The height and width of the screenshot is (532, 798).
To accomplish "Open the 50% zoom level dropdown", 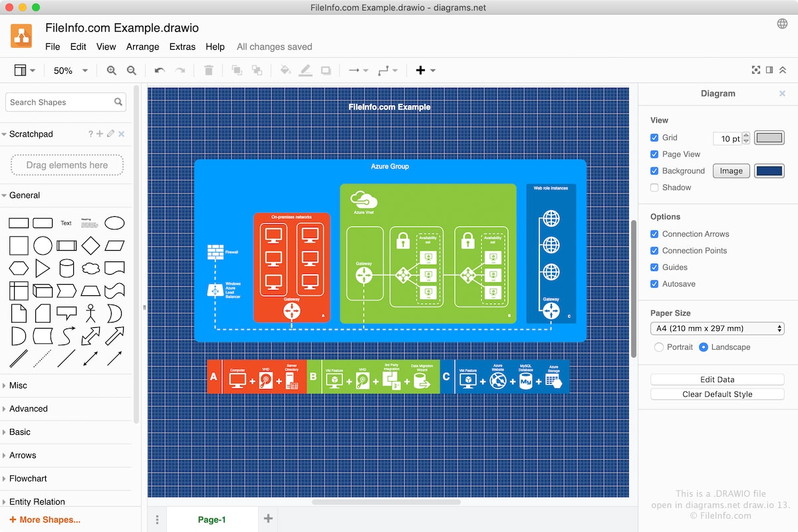I will [x=70, y=70].
